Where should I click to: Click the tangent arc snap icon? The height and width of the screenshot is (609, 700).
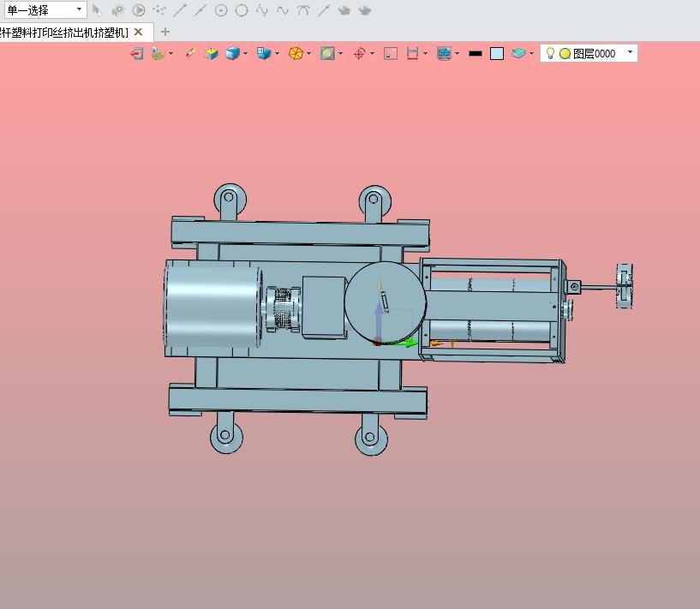point(303,10)
